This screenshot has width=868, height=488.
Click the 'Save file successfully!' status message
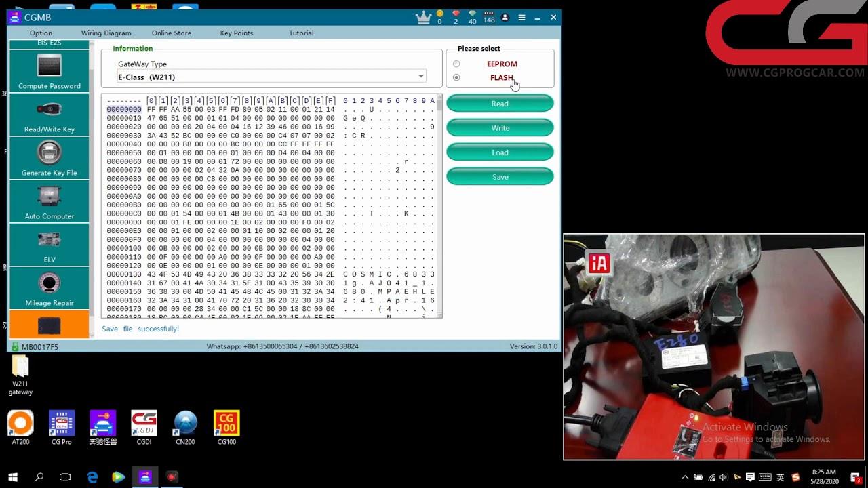(x=140, y=329)
